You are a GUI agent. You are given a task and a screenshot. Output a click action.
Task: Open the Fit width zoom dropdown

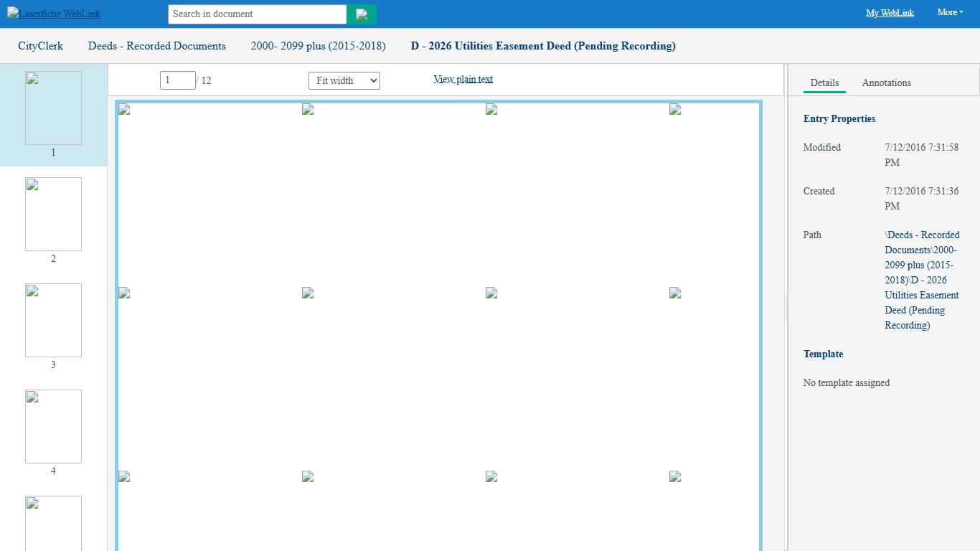[344, 81]
